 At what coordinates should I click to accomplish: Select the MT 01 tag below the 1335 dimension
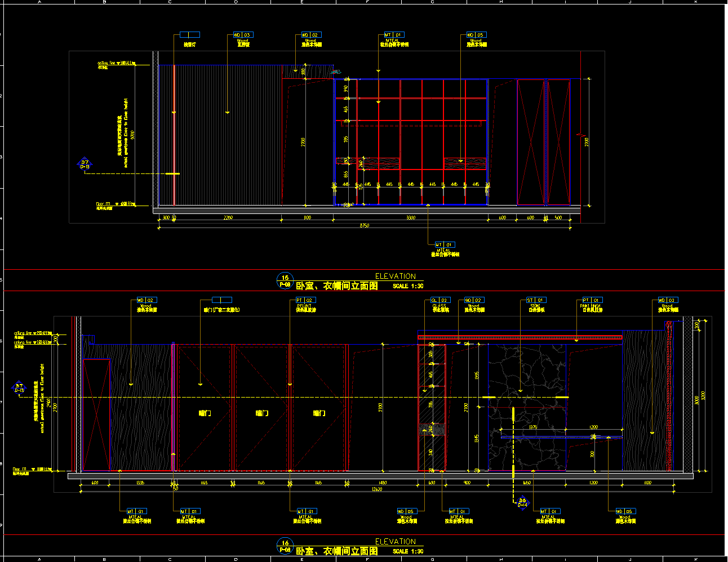coord(136,511)
